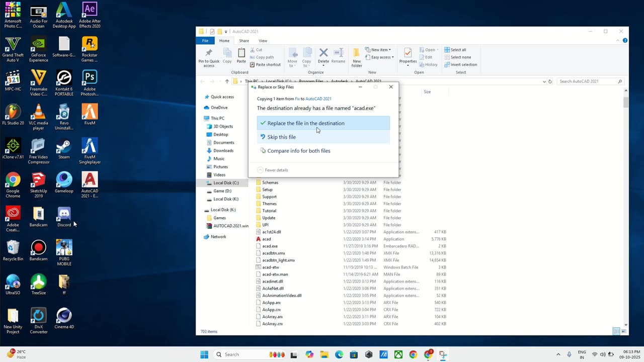Open Customize Quick Access Toolbar dropdown
The image size is (644, 362).
tap(226, 32)
